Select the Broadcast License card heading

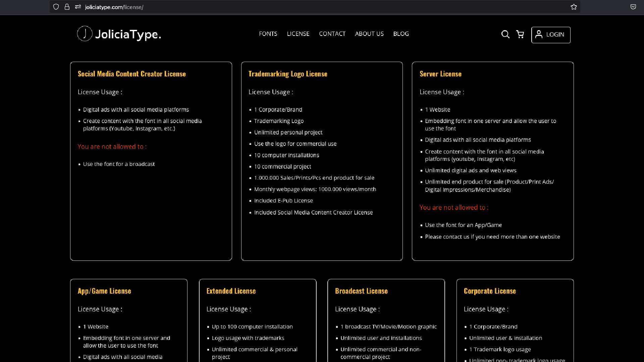click(x=361, y=291)
